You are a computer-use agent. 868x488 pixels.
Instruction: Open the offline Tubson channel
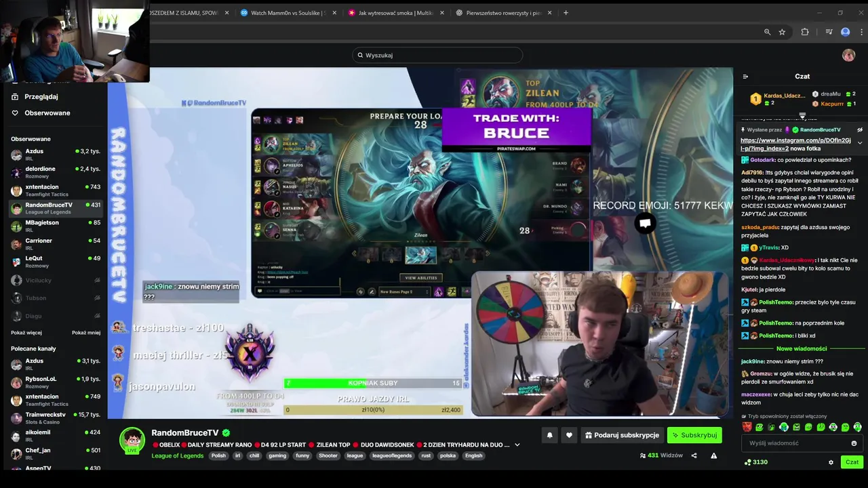[x=56, y=298]
